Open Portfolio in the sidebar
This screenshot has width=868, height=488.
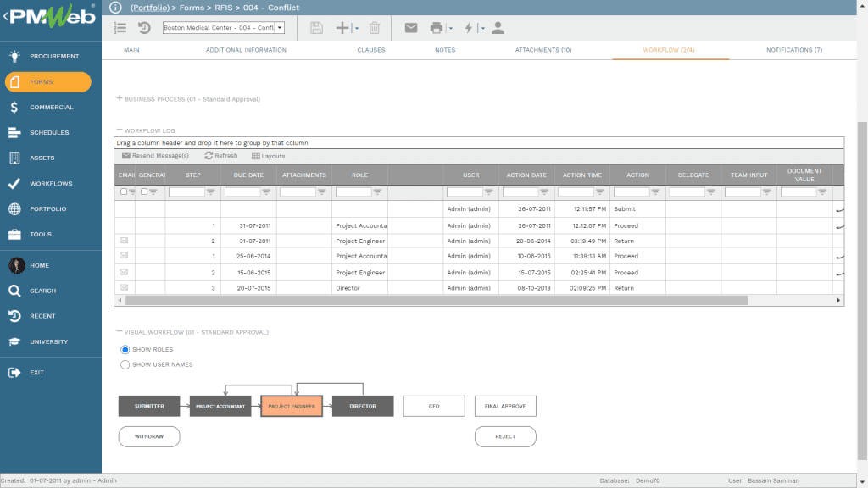[50, 208]
